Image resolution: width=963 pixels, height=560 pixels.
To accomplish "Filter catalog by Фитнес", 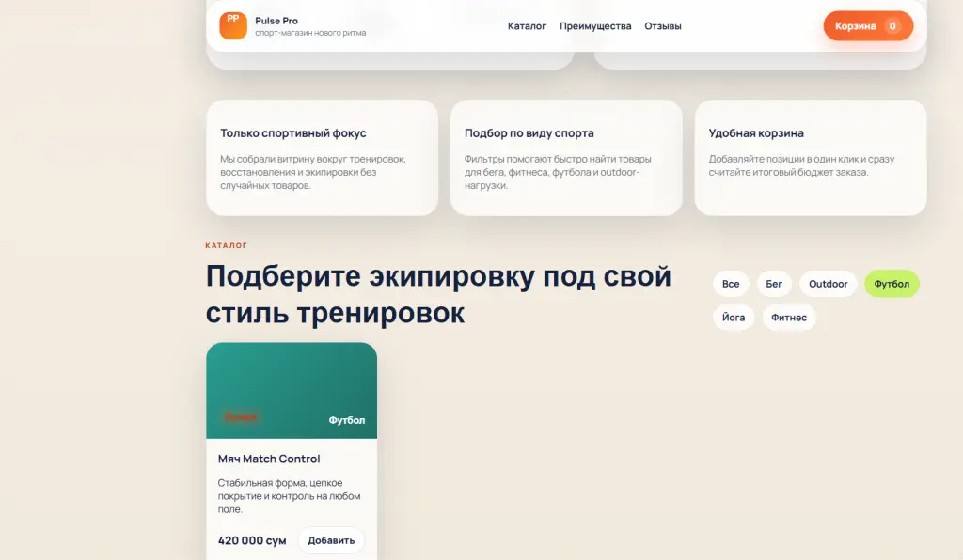I will pyautogui.click(x=789, y=317).
